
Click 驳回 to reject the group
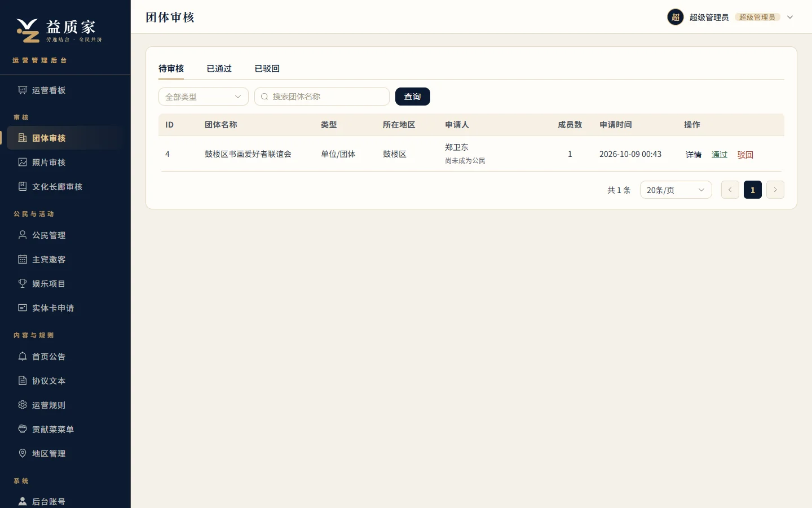[745, 155]
